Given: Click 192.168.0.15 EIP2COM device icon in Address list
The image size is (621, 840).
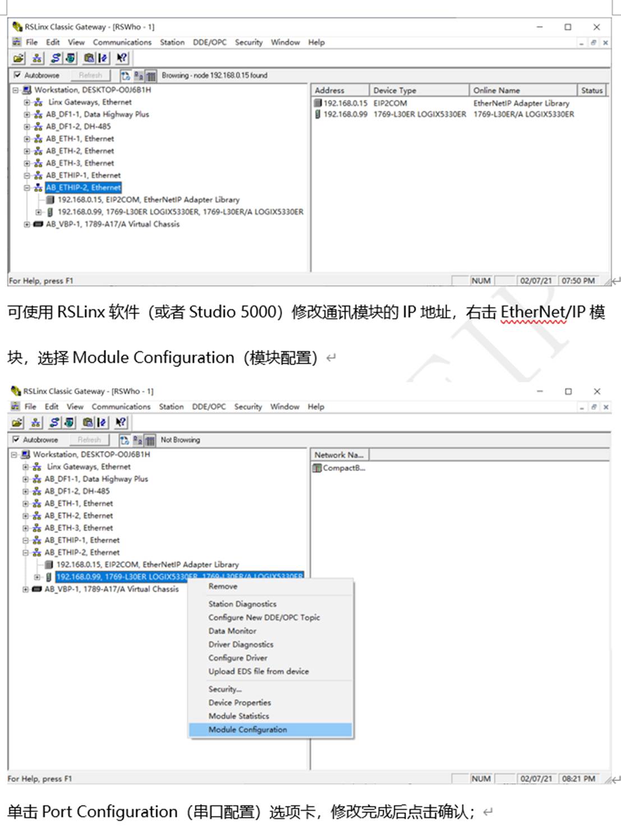Looking at the screenshot, I should 318,103.
